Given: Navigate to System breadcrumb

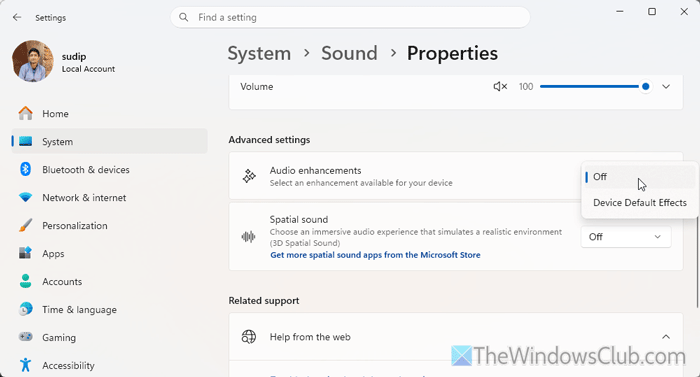Looking at the screenshot, I should 259,54.
